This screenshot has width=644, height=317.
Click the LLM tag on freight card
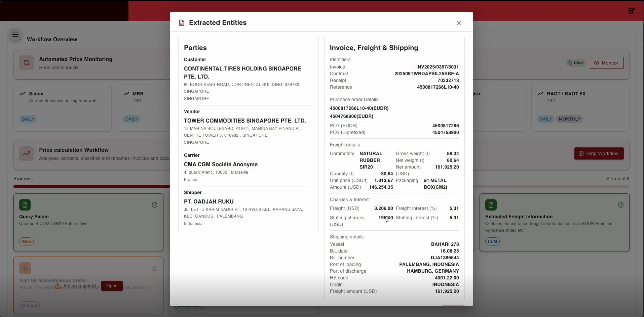(492, 241)
